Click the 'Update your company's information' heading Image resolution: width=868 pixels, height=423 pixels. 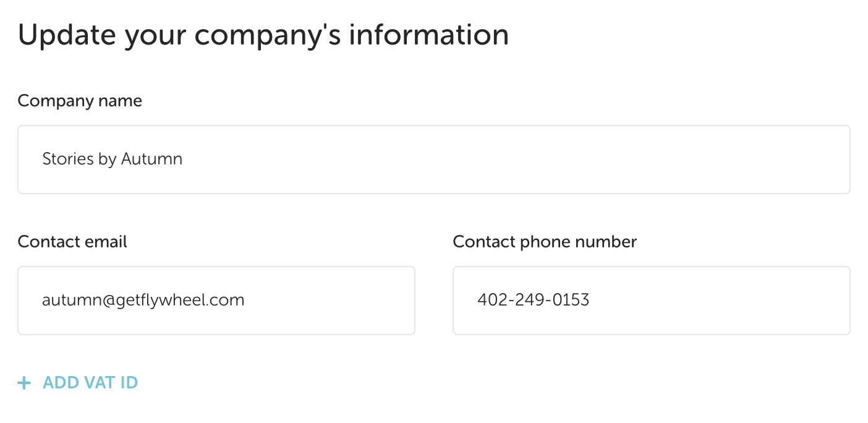pyautogui.click(x=263, y=35)
